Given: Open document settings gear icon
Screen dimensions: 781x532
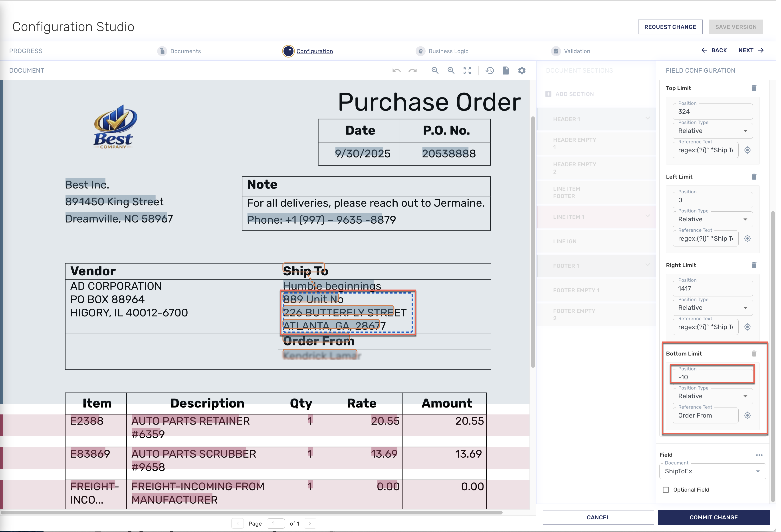Looking at the screenshot, I should click(521, 71).
